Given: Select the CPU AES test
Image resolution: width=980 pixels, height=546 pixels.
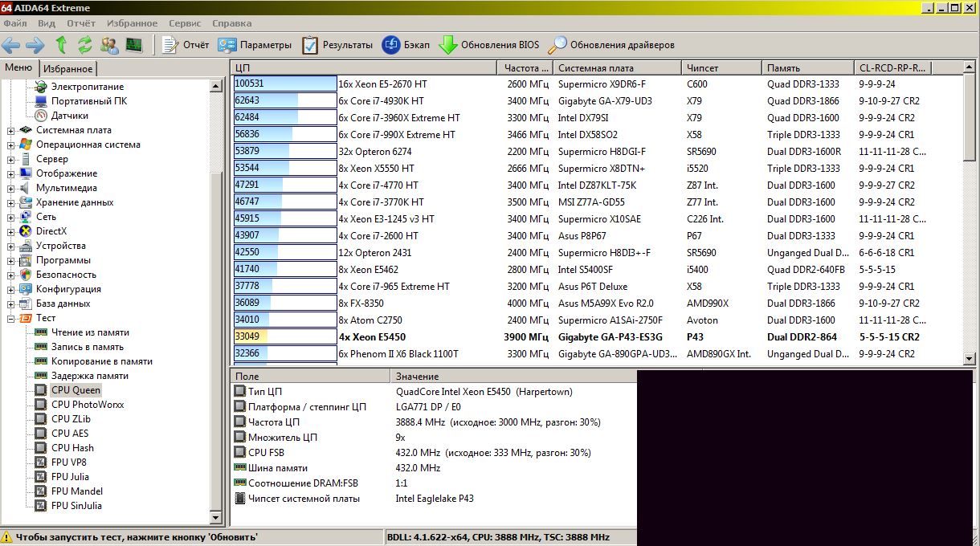Looking at the screenshot, I should (x=62, y=434).
